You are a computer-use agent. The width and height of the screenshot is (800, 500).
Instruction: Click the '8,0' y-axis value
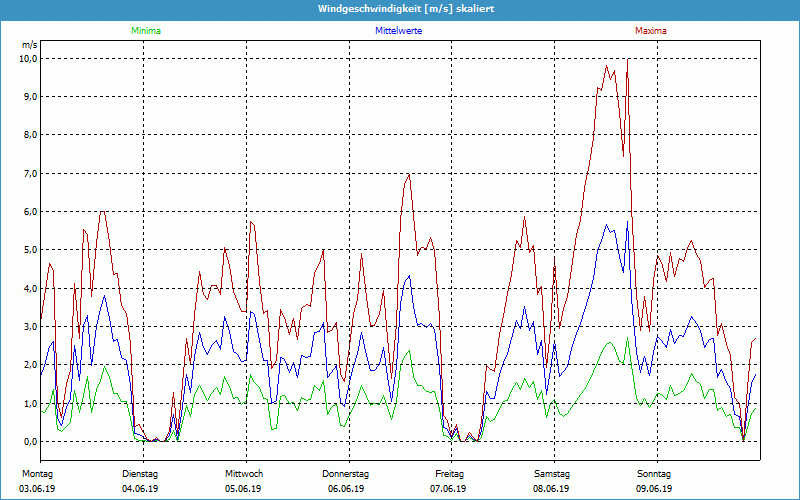click(x=30, y=135)
